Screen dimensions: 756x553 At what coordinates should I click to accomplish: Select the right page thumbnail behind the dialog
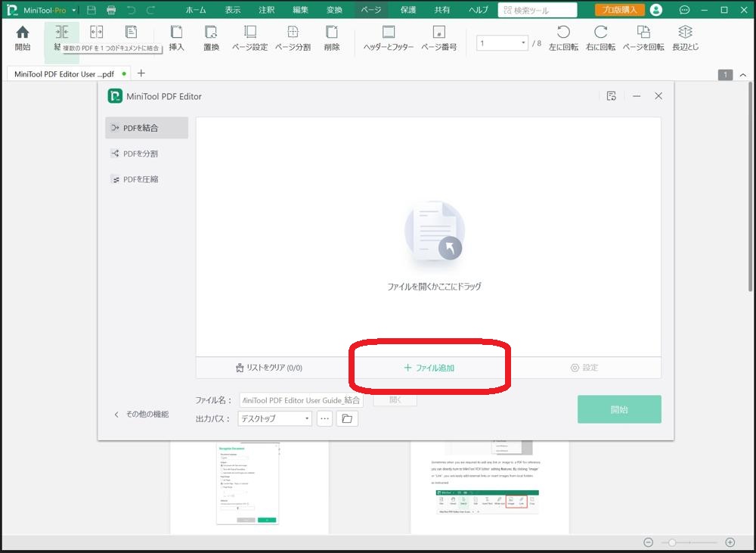489,486
